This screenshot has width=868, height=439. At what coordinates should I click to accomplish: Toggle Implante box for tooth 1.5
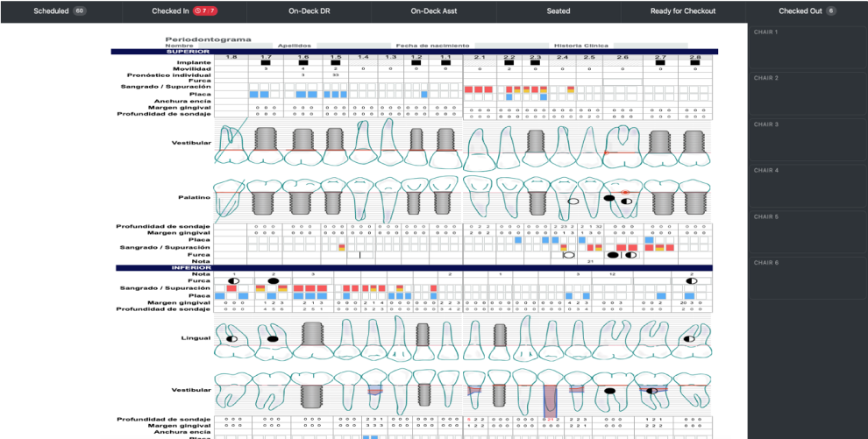pyautogui.click(x=335, y=63)
